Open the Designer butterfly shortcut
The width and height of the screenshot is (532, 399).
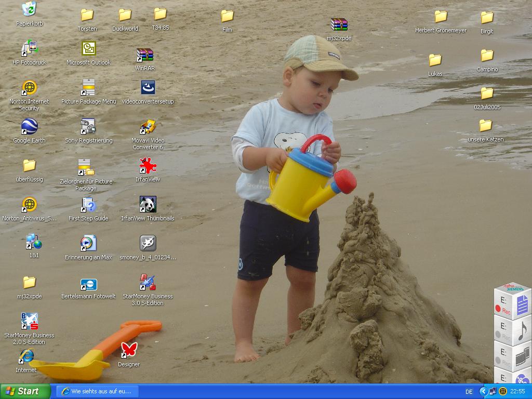coord(128,350)
